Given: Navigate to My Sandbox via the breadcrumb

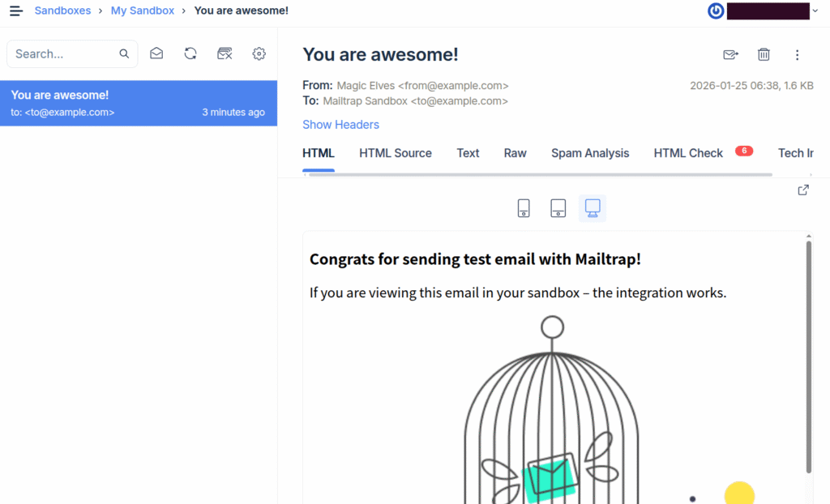Looking at the screenshot, I should tap(142, 10).
